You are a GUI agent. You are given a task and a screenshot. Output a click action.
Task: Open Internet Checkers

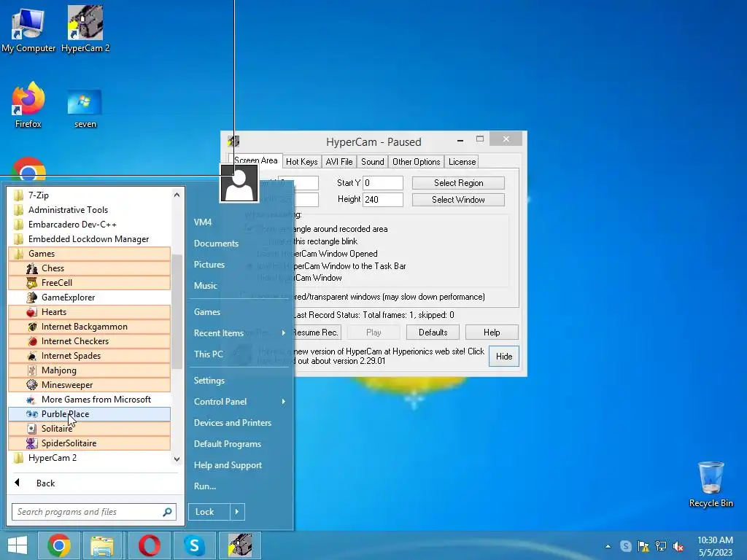(89, 341)
